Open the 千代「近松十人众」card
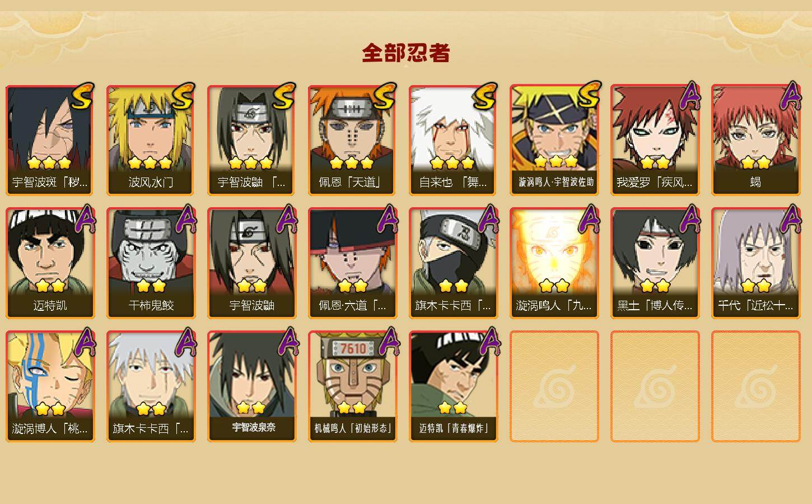 pos(756,263)
